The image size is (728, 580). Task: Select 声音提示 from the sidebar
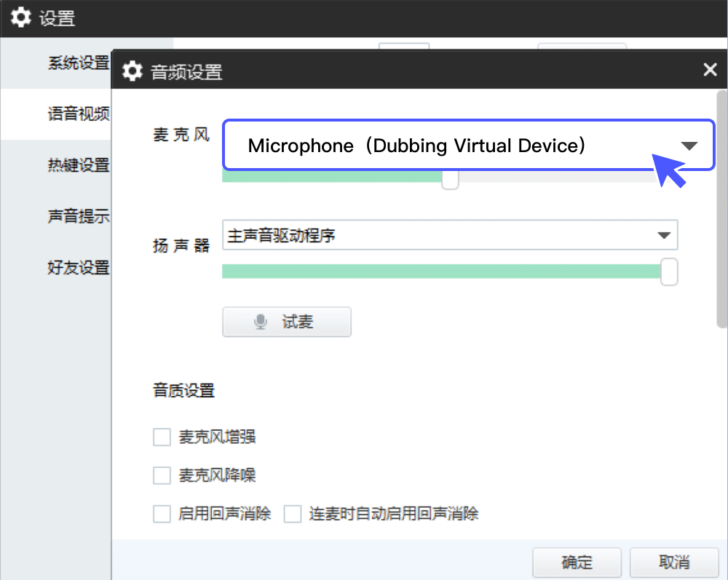(78, 217)
